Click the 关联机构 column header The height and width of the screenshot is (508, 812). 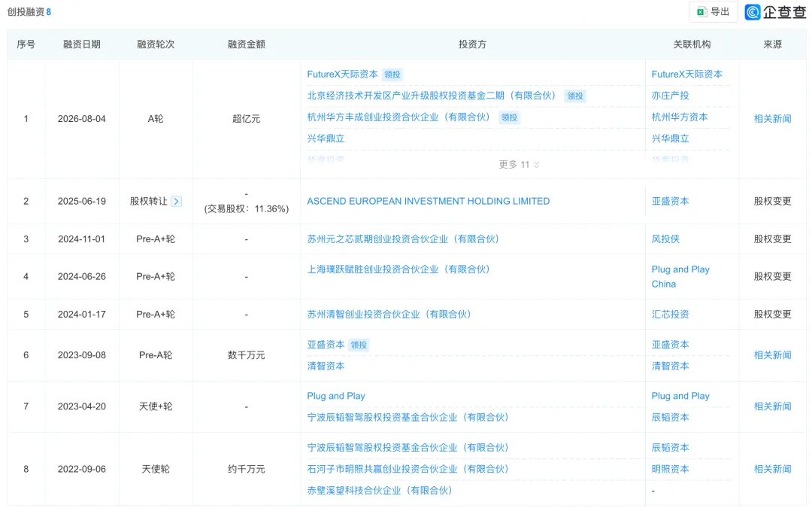(x=692, y=44)
